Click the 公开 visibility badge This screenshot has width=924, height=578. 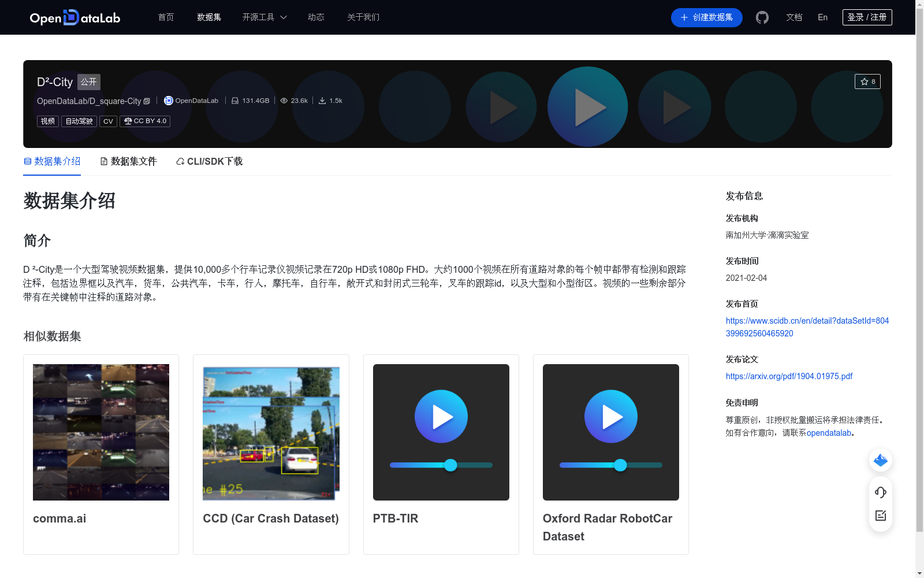coord(89,82)
